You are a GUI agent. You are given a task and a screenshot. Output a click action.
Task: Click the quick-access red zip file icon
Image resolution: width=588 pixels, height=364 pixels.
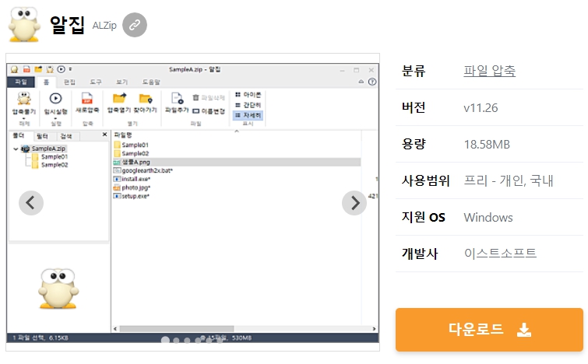26,70
